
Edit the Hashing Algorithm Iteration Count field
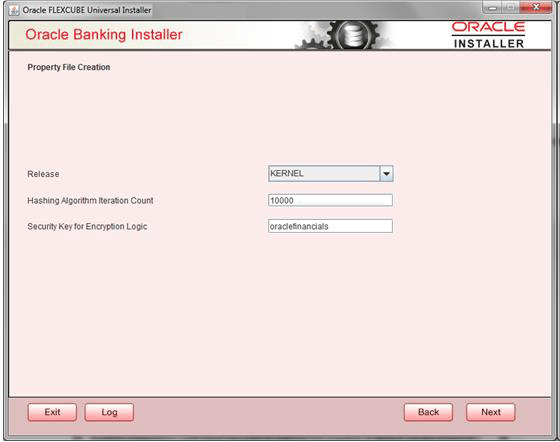[330, 200]
